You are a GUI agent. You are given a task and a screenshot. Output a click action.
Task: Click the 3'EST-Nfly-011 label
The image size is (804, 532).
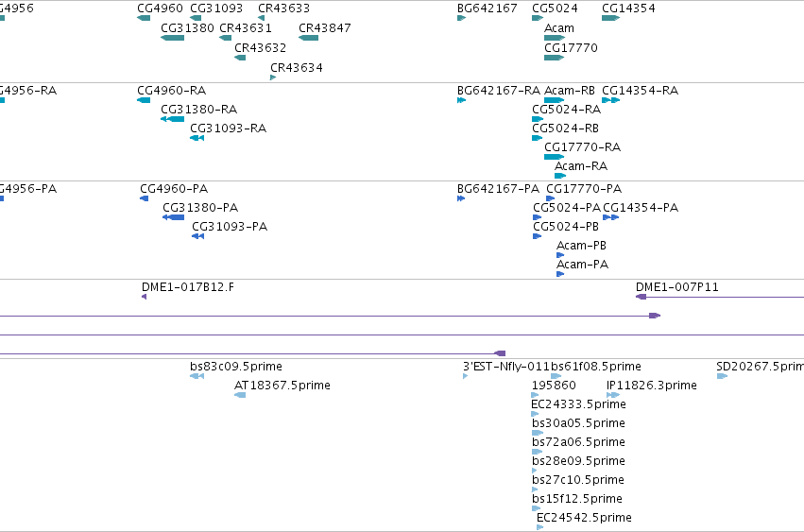coord(506,367)
